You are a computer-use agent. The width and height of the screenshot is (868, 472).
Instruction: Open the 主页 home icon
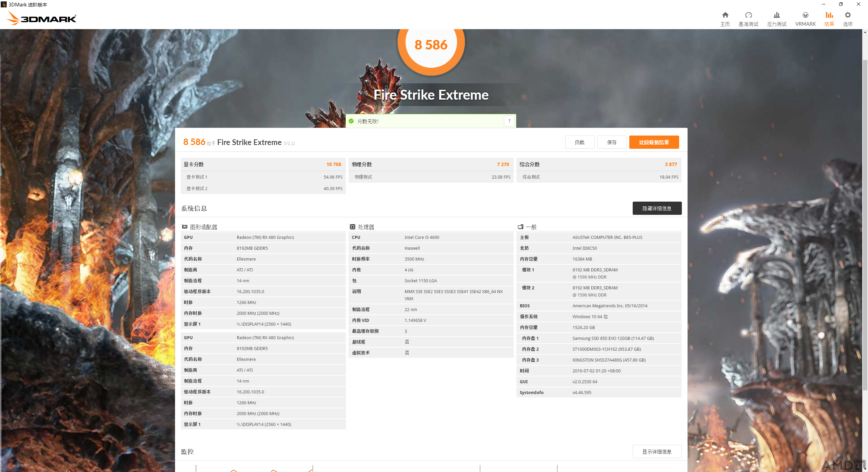[x=725, y=15]
